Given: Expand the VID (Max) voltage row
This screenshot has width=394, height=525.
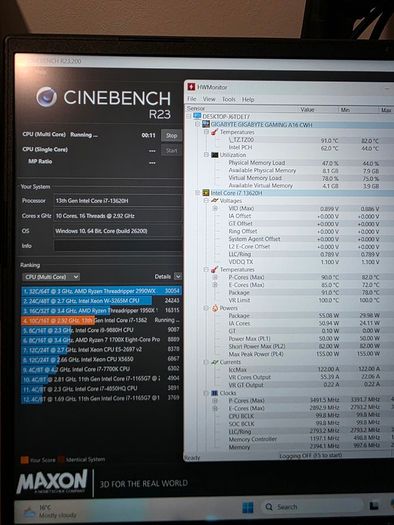Looking at the screenshot, I should 215,208.
